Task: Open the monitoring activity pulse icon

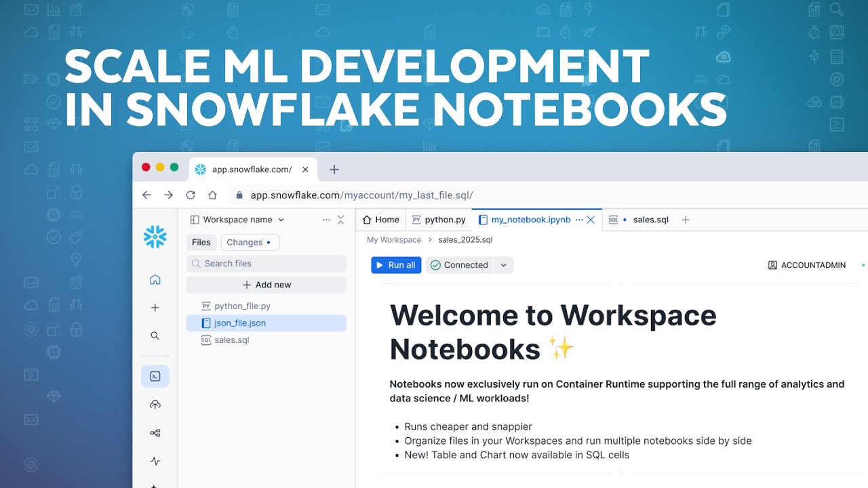Action: click(x=155, y=461)
